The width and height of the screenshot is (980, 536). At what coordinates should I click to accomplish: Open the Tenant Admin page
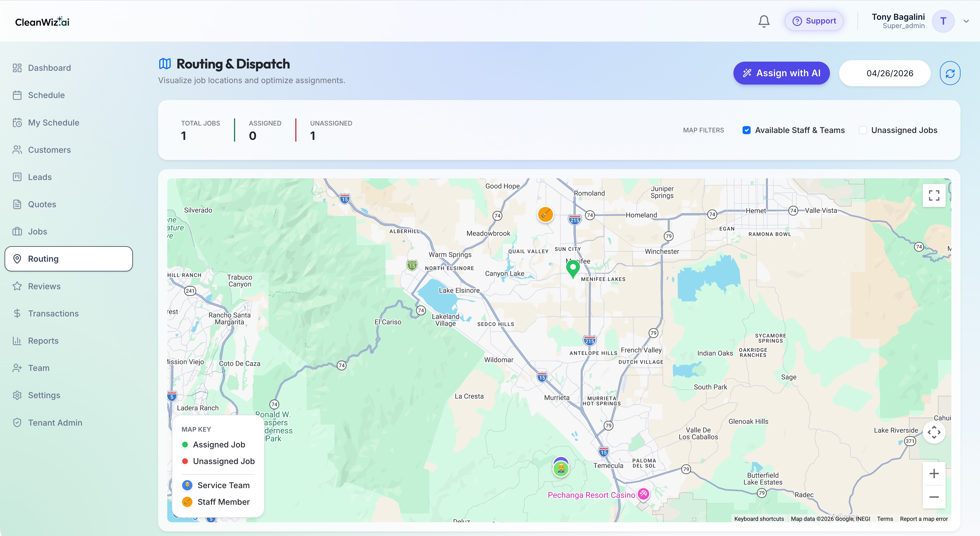pyautogui.click(x=68, y=422)
